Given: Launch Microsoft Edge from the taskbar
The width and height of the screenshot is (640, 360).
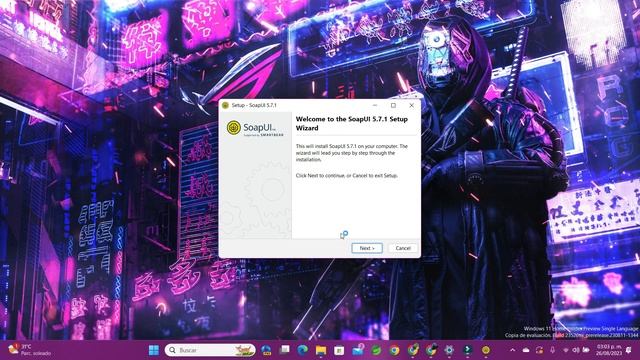Looking at the screenshot, I should 302,350.
